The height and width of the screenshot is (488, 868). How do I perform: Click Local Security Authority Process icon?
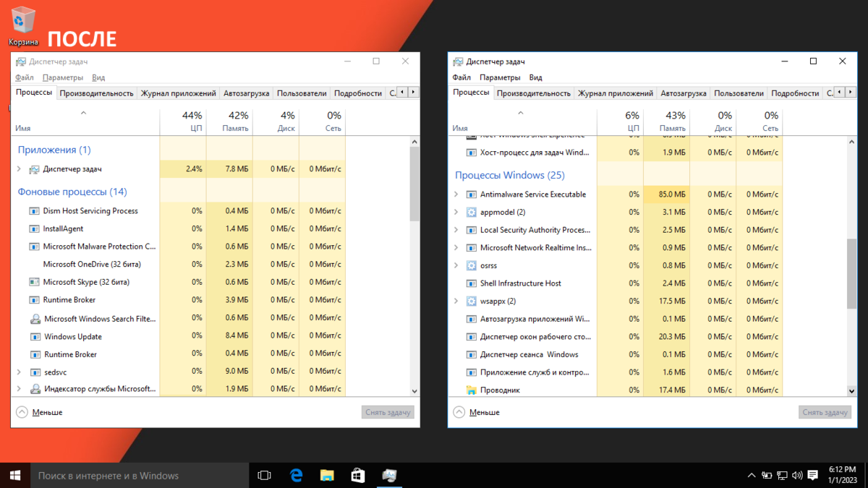[472, 230]
